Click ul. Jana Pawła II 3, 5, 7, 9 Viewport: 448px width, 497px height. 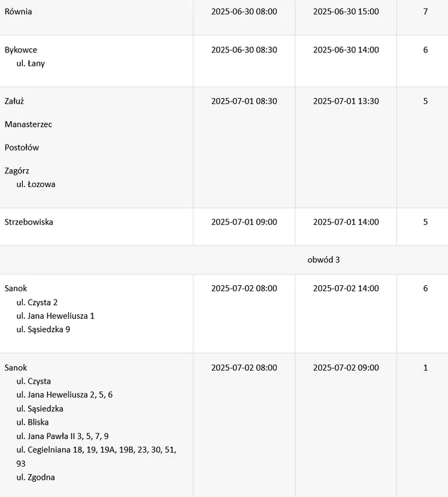62,436
